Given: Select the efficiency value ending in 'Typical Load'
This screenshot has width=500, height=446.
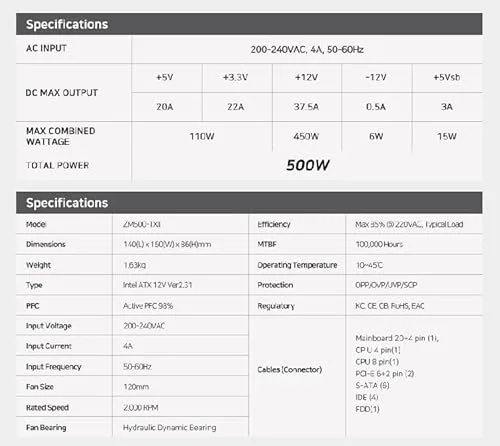Looking at the screenshot, I should [x=409, y=224].
